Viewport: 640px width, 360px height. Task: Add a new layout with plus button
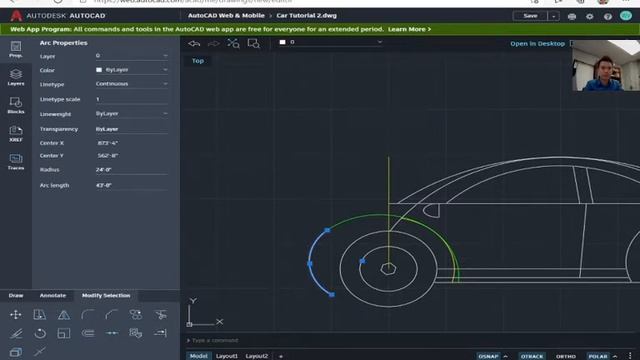(281, 356)
